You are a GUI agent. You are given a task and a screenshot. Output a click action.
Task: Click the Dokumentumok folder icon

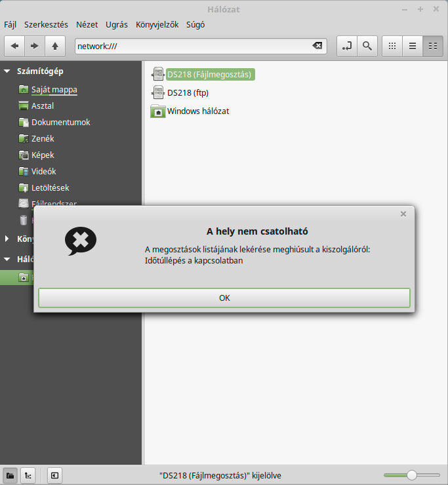(x=24, y=122)
